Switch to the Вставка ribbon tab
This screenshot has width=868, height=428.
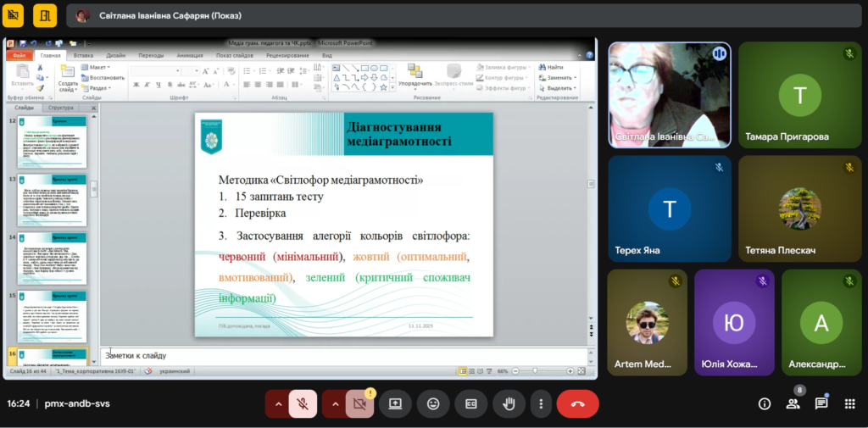(86, 55)
